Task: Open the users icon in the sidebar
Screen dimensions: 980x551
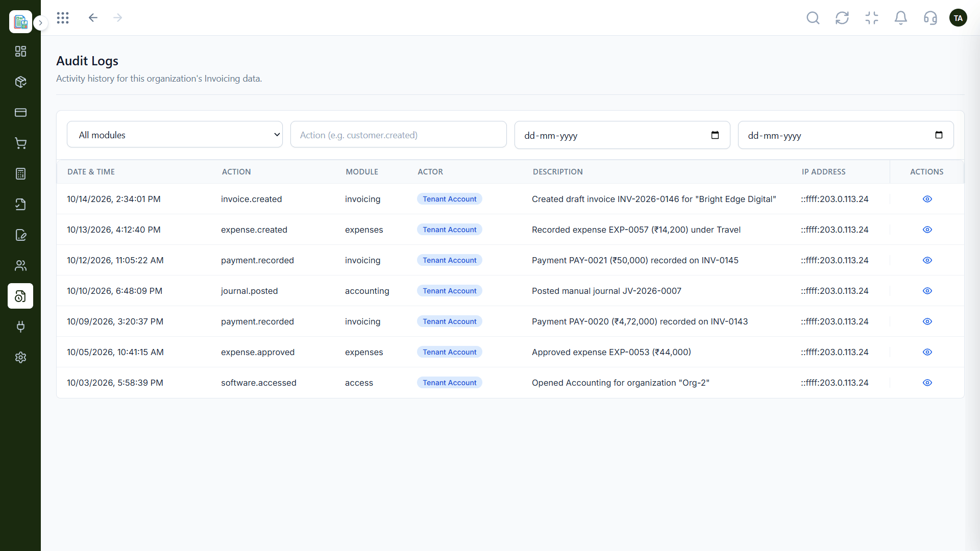Action: pyautogui.click(x=20, y=266)
